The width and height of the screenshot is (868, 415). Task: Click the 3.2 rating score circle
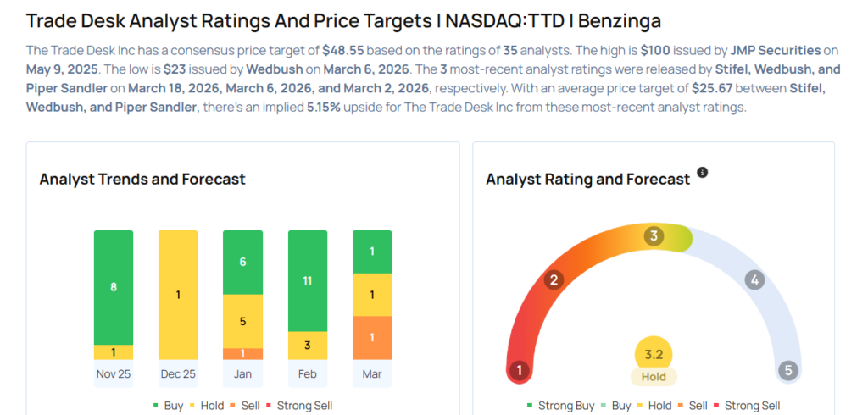(x=654, y=354)
